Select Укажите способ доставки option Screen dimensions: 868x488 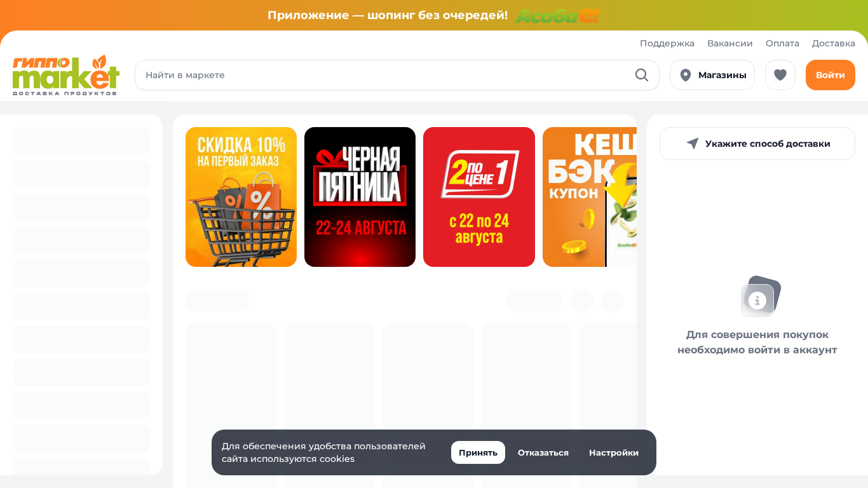[757, 144]
